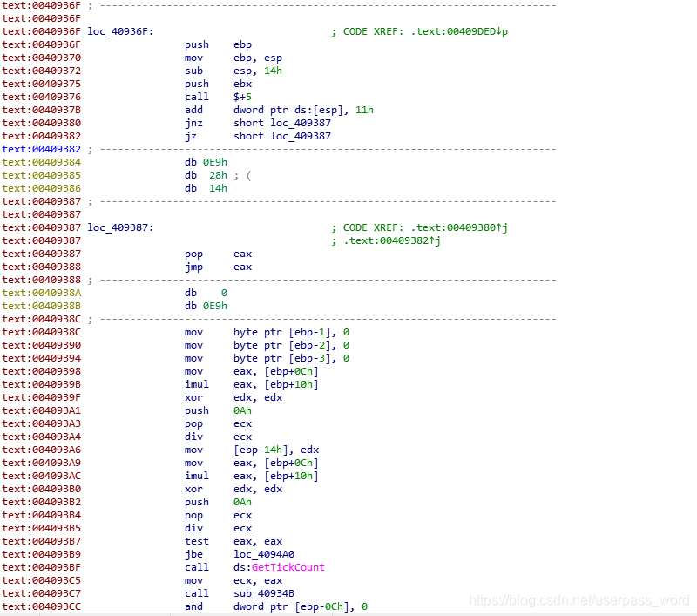Click address text:004093A9
Viewport: 697px width, 616px height.
[x=41, y=463]
